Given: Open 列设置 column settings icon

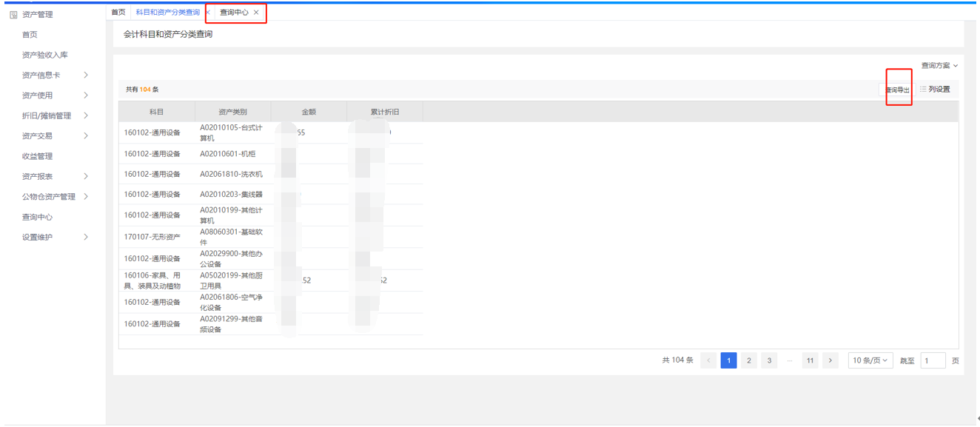Looking at the screenshot, I should click(x=923, y=90).
